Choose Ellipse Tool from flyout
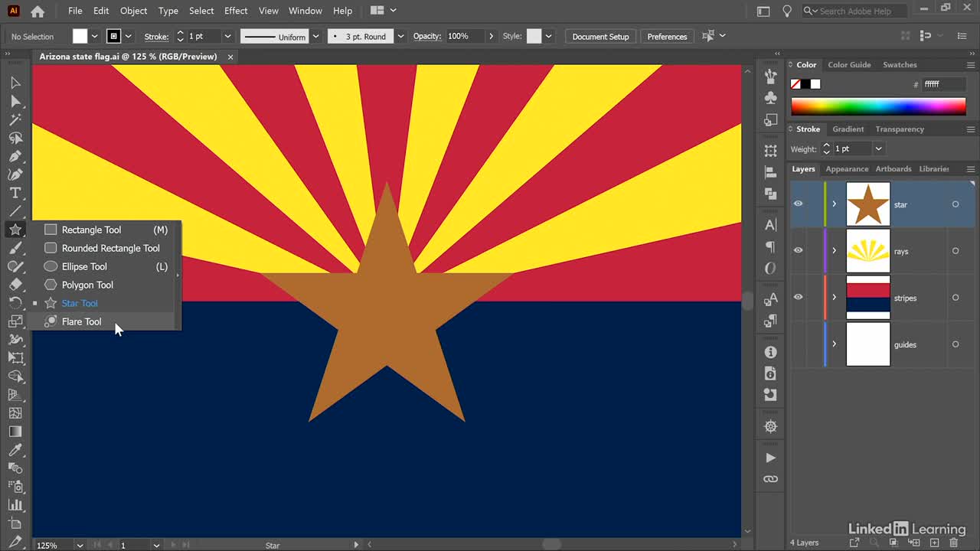 (106, 266)
